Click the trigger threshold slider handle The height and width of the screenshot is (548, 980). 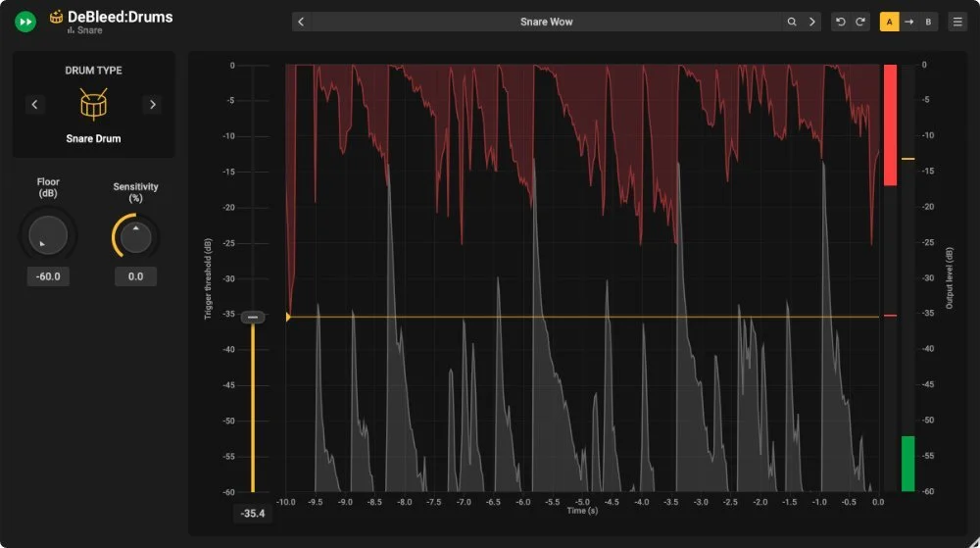(253, 318)
